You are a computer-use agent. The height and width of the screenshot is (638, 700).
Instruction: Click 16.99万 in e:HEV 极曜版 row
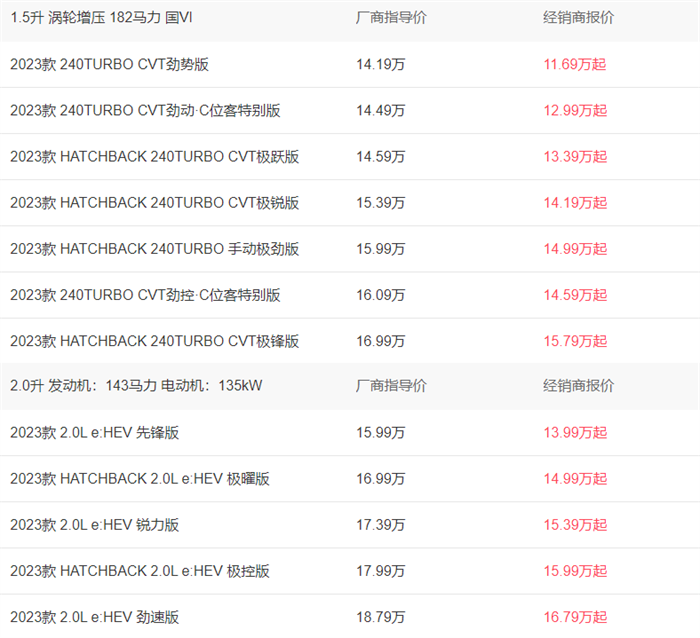(x=380, y=479)
